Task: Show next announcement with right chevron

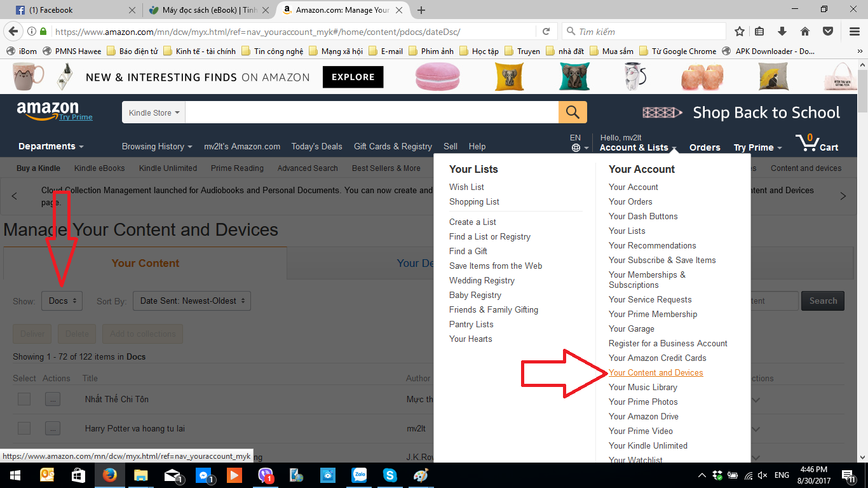Action: (843, 196)
